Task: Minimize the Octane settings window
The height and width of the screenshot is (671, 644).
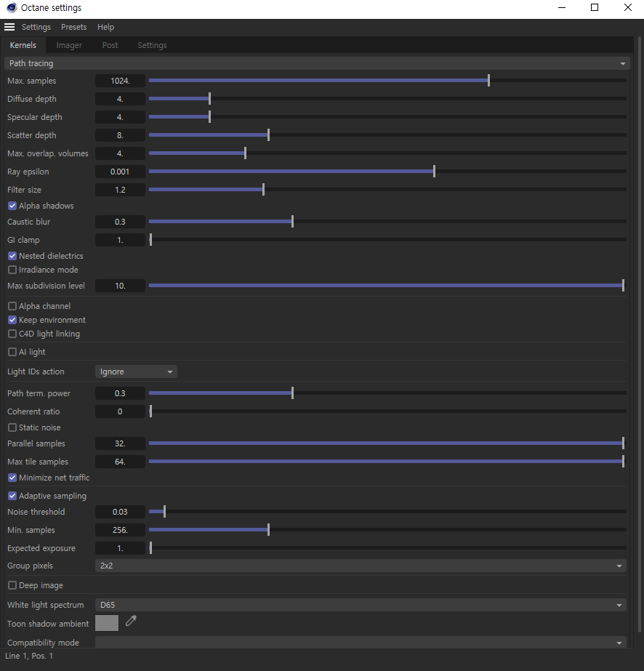Action: [x=562, y=7]
